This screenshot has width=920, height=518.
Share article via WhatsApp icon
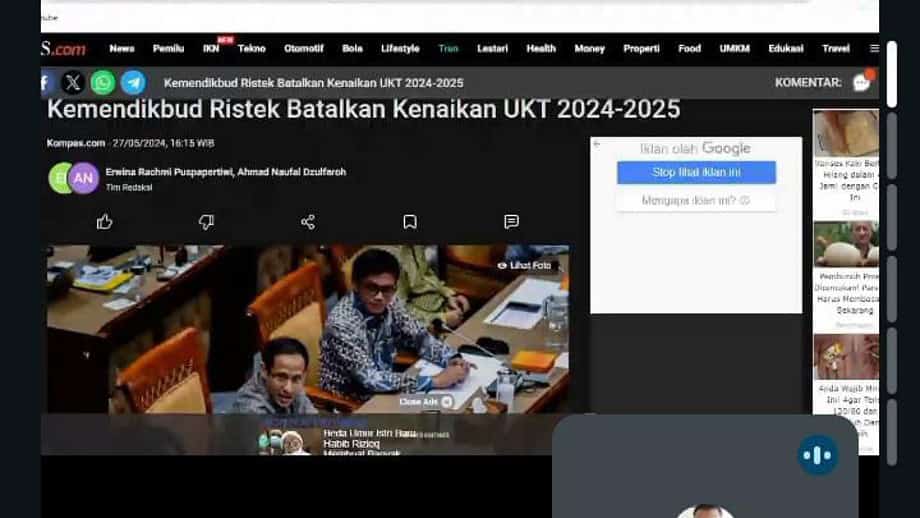point(103,83)
